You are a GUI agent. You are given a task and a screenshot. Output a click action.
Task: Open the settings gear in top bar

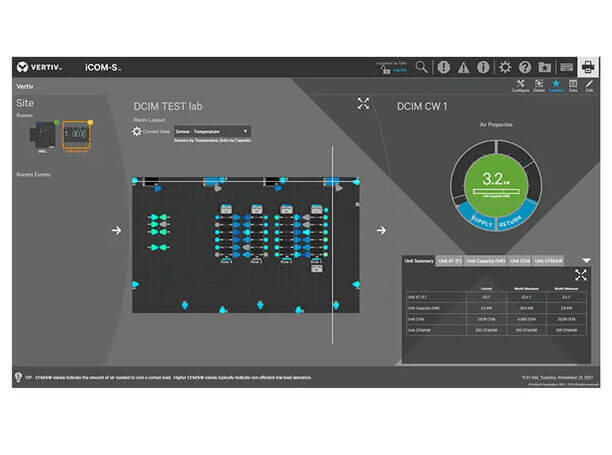pos(505,67)
